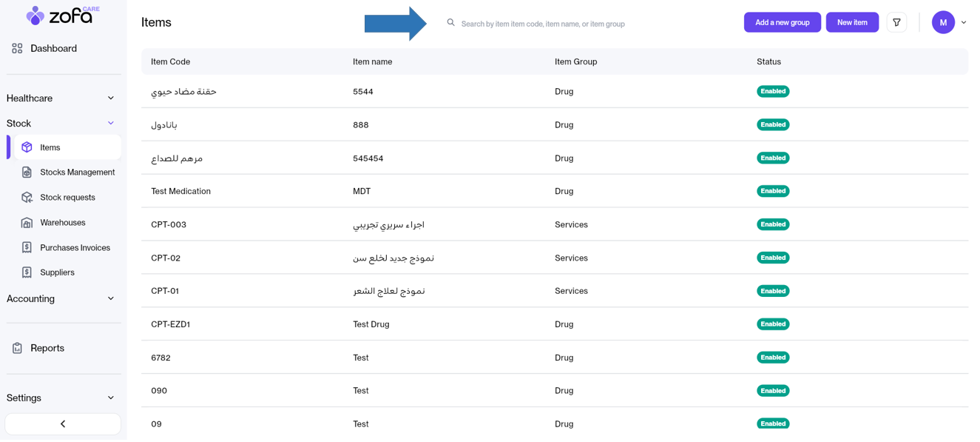
Task: Expand the Settings section
Action: [63, 398]
